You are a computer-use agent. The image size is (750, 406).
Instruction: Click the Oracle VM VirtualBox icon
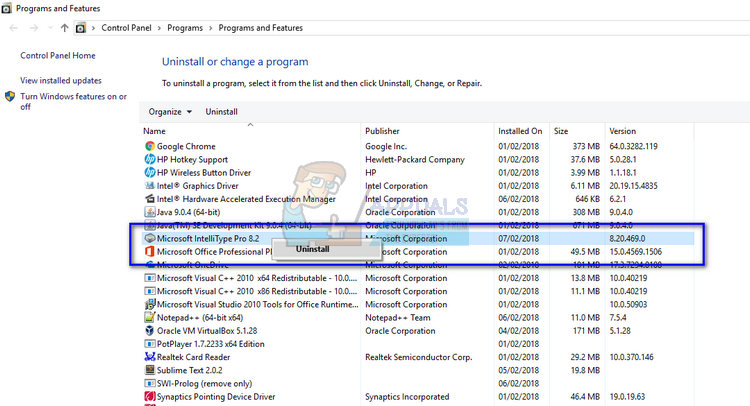pos(150,330)
